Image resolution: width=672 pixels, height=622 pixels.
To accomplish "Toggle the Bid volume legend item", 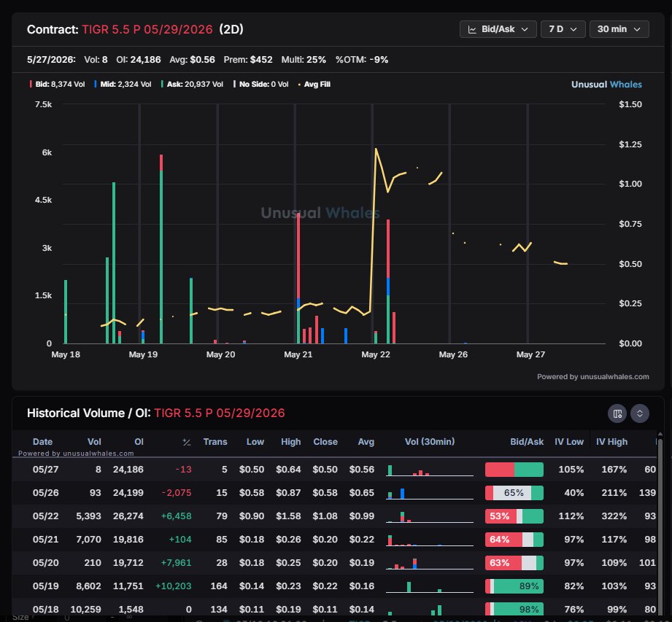I will click(x=57, y=85).
